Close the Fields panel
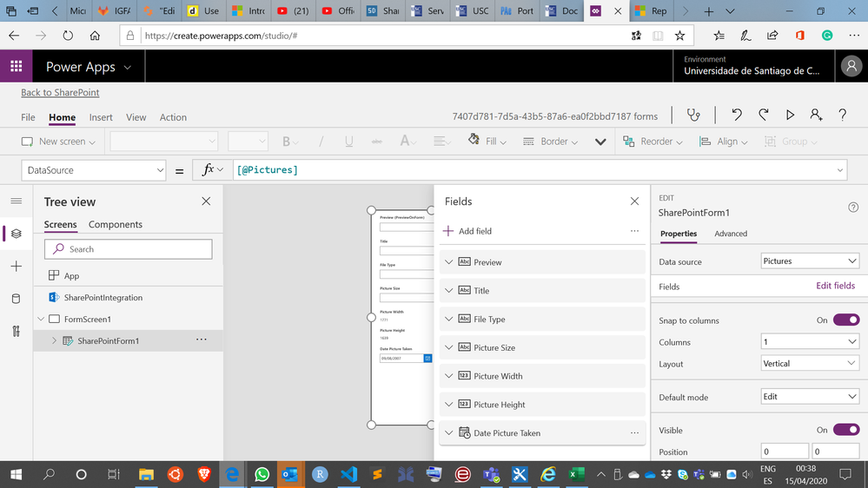This screenshot has height=488, width=868. click(634, 201)
